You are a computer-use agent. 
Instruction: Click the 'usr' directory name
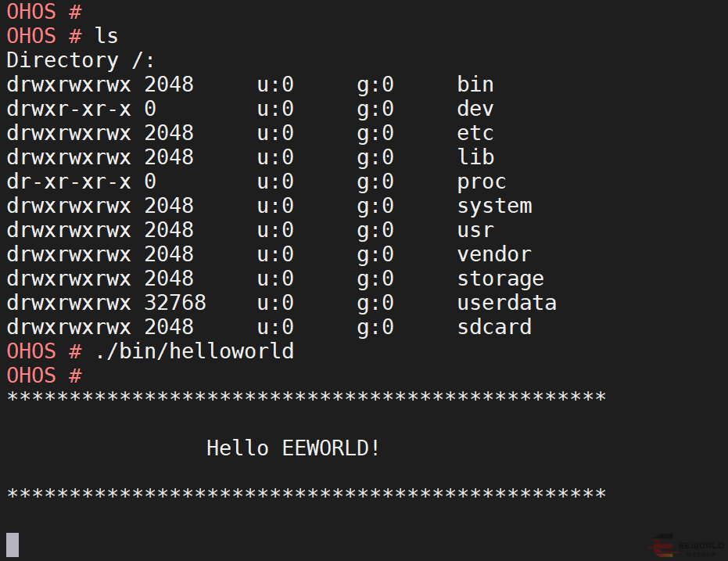[x=475, y=230]
